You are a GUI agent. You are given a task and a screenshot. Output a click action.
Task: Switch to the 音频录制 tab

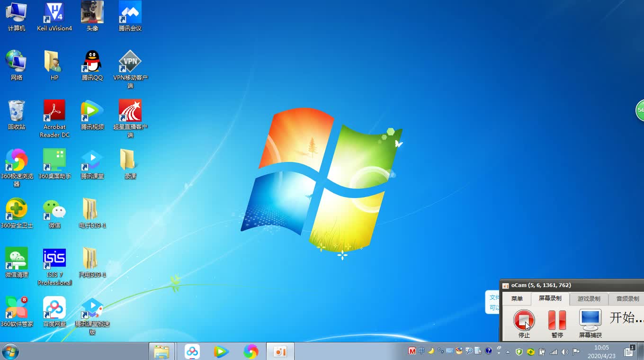627,298
